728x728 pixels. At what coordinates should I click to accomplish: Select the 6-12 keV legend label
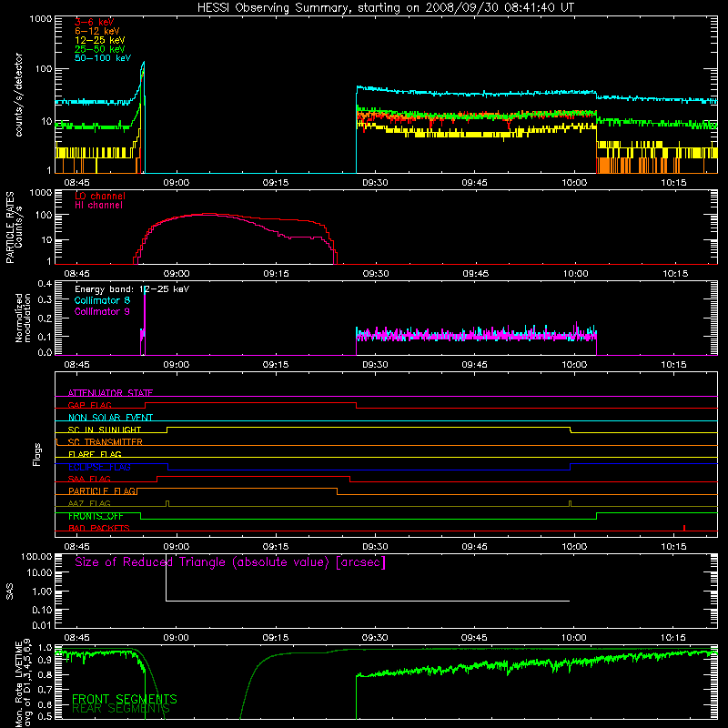click(97, 31)
